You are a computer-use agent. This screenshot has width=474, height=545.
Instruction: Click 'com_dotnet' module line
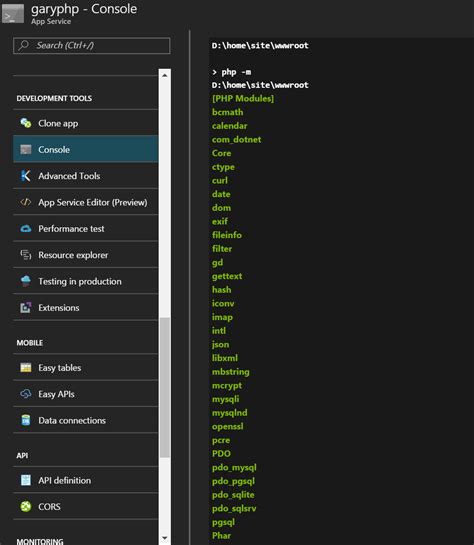coord(236,139)
